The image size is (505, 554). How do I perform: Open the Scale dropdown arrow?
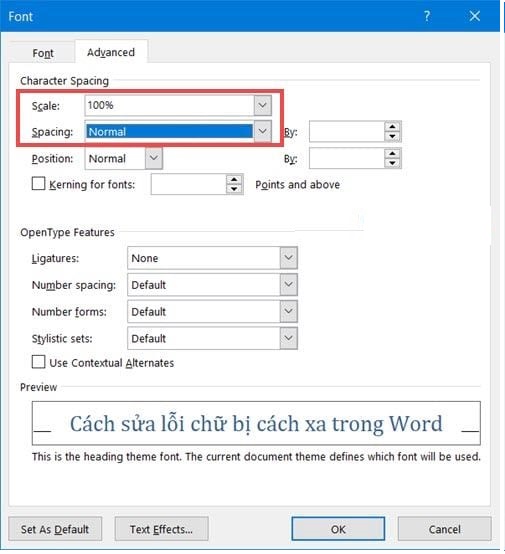[262, 105]
